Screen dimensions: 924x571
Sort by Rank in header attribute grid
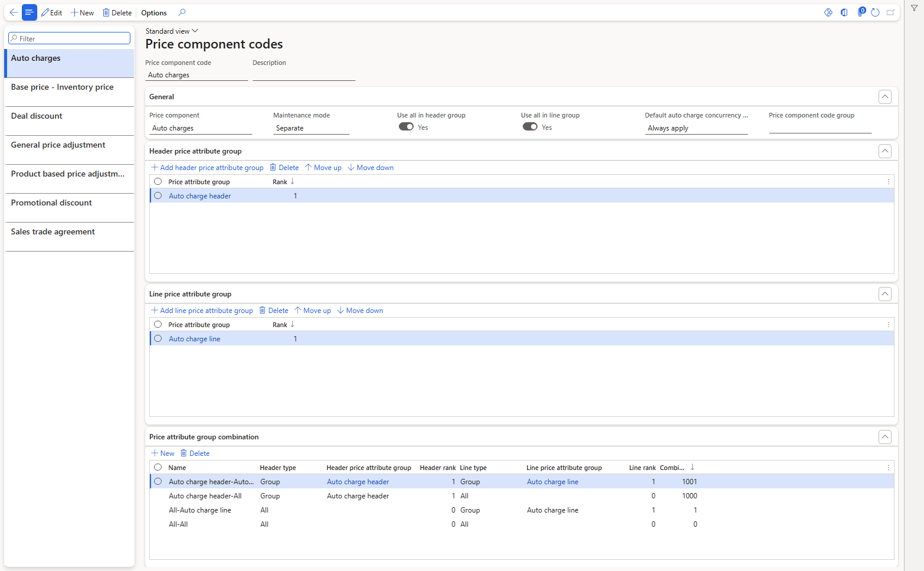click(283, 182)
